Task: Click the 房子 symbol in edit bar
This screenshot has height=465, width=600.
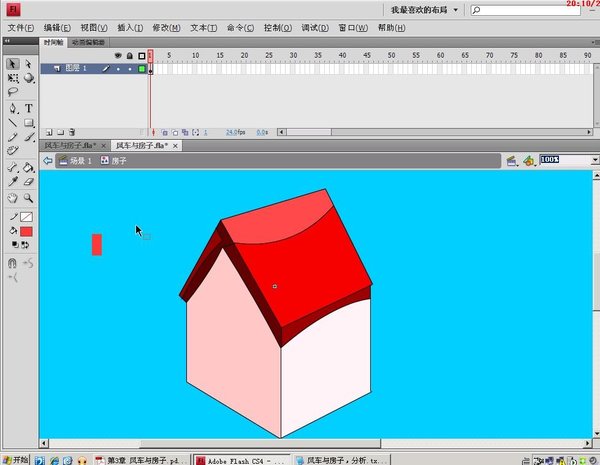Action: point(114,160)
